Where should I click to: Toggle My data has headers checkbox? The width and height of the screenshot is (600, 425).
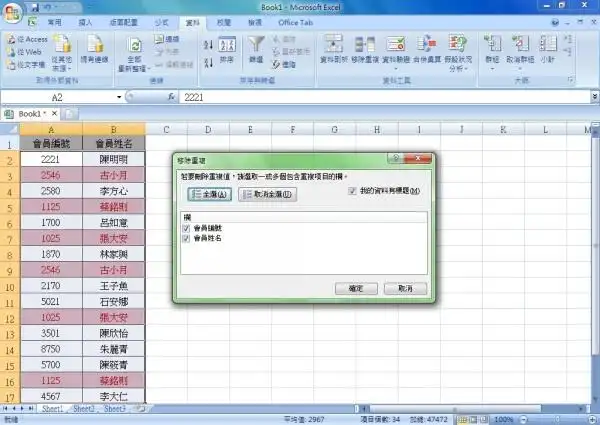[352, 191]
